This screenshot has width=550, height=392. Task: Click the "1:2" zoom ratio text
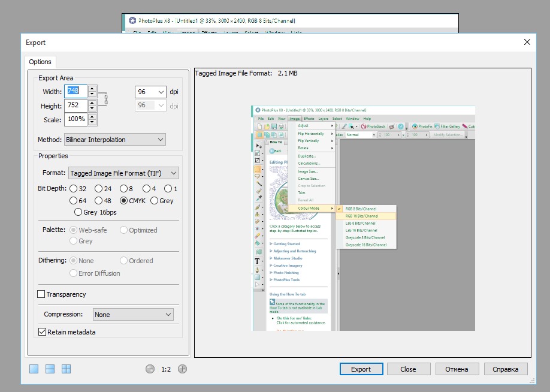point(166,369)
